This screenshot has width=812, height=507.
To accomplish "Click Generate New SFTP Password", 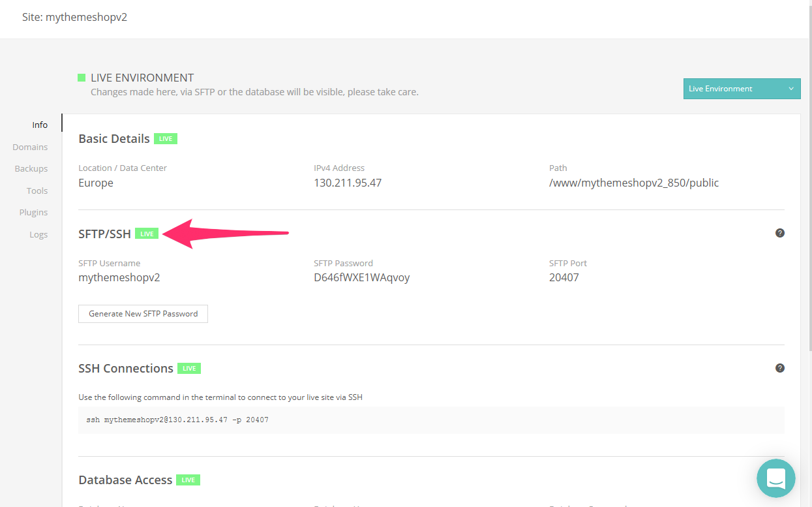I will pos(143,313).
